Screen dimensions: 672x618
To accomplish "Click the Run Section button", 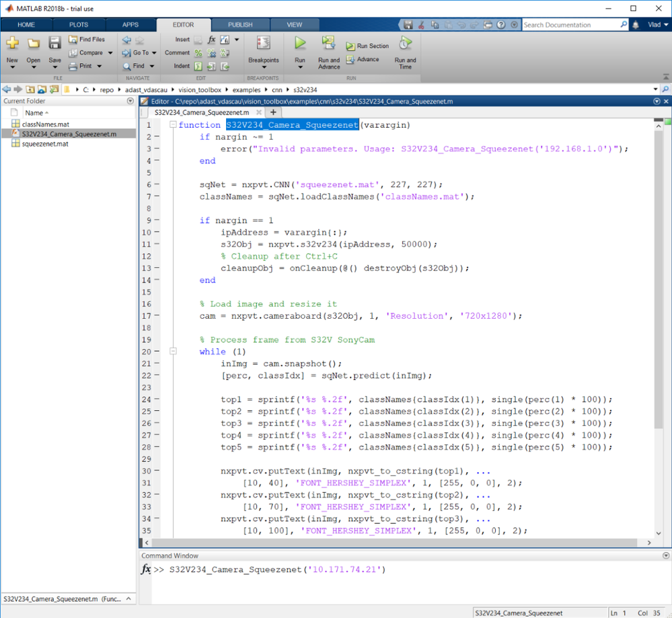I will (x=367, y=46).
